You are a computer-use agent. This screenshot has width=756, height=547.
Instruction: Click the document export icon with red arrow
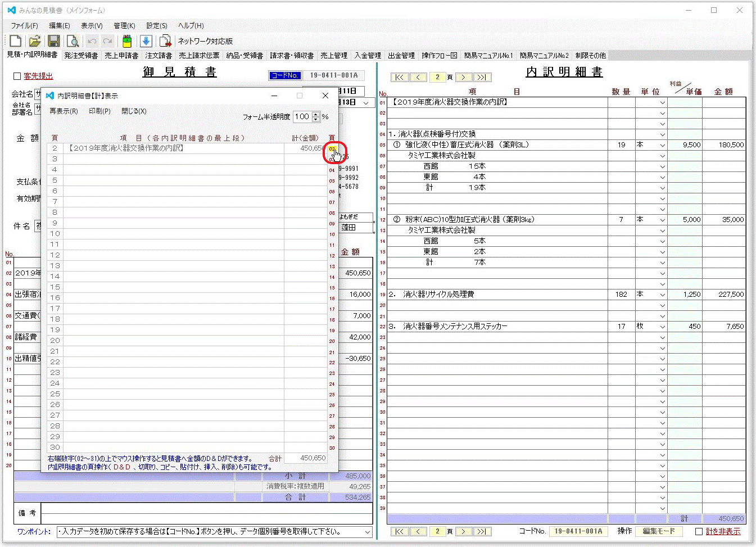[165, 41]
